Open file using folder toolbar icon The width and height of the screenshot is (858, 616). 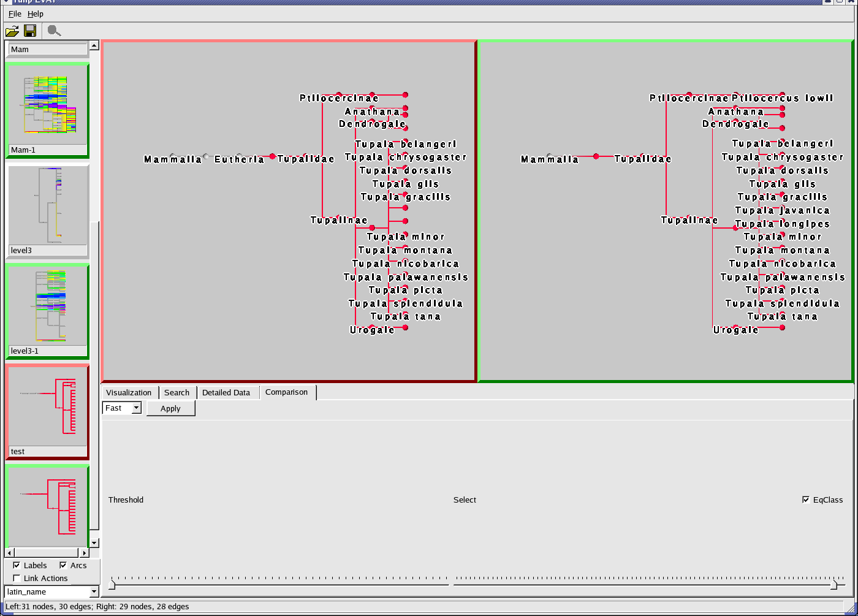coord(12,31)
